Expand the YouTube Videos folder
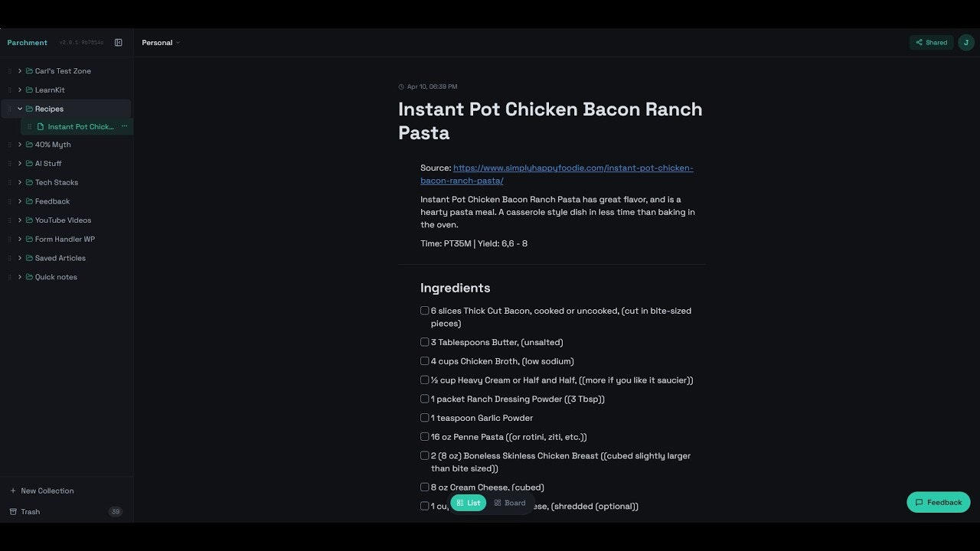The image size is (980, 551). (x=20, y=220)
